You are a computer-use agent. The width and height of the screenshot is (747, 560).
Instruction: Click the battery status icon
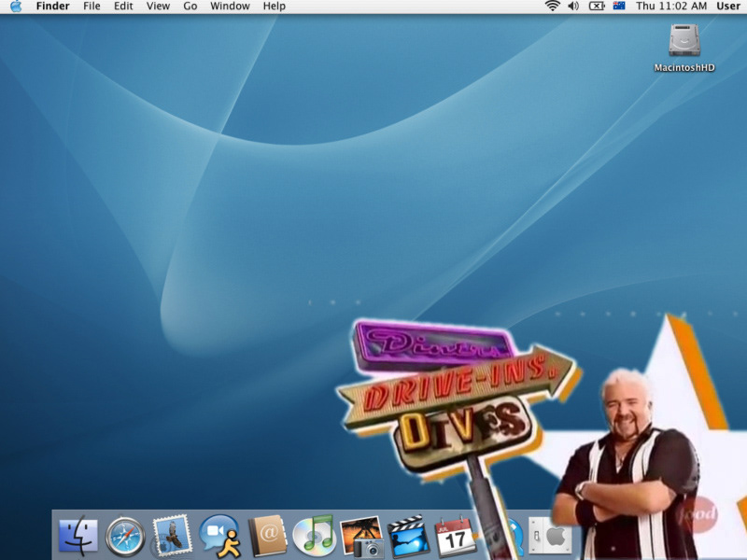pyautogui.click(x=597, y=7)
